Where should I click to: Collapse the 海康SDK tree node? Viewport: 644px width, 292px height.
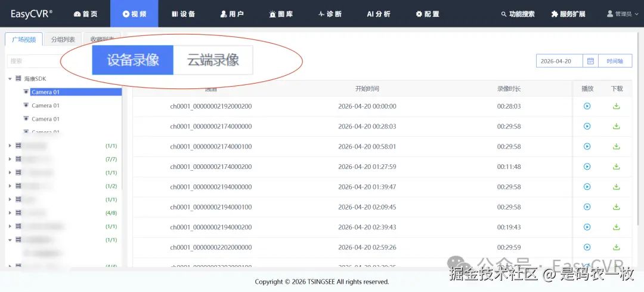pyautogui.click(x=10, y=79)
